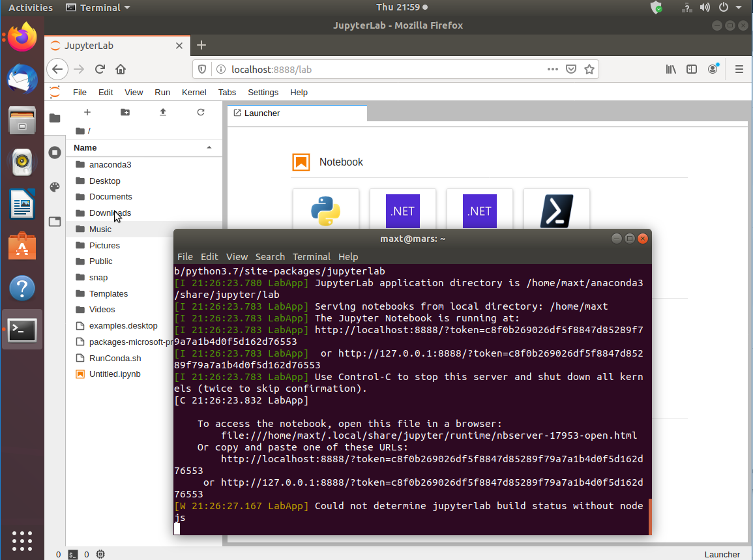This screenshot has height=560, width=753.
Task: Open Firefox hamburger menu
Action: click(x=739, y=69)
